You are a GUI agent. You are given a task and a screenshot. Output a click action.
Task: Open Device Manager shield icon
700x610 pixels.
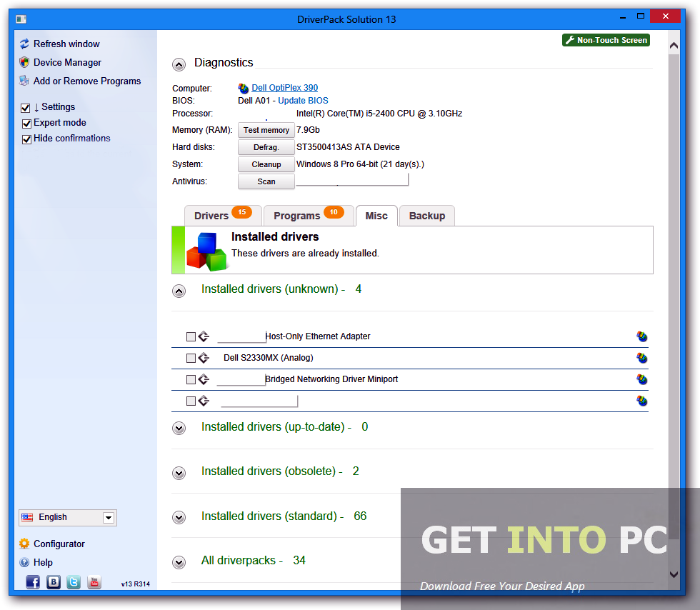(24, 62)
